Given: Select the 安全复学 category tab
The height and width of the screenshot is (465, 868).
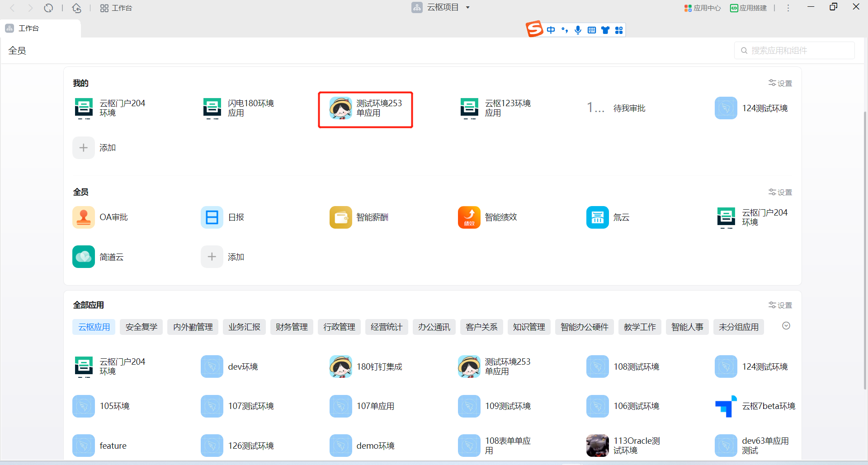Looking at the screenshot, I should [x=142, y=327].
